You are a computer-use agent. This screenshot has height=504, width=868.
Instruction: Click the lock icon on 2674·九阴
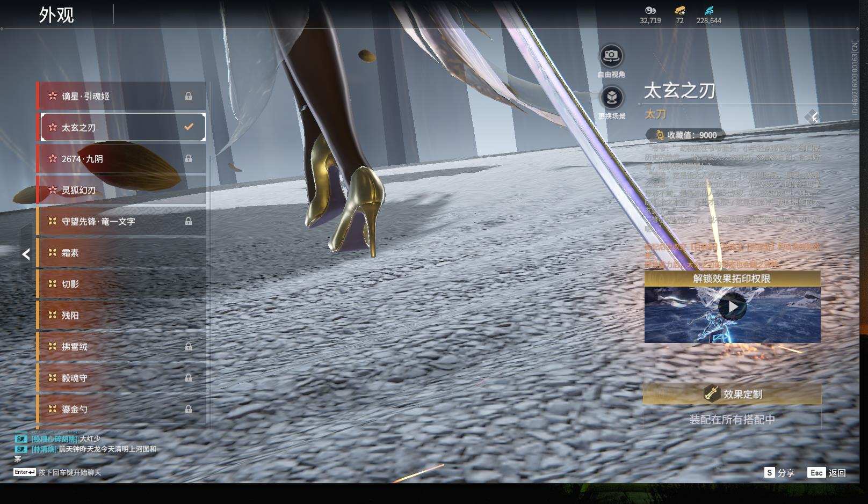click(x=189, y=159)
